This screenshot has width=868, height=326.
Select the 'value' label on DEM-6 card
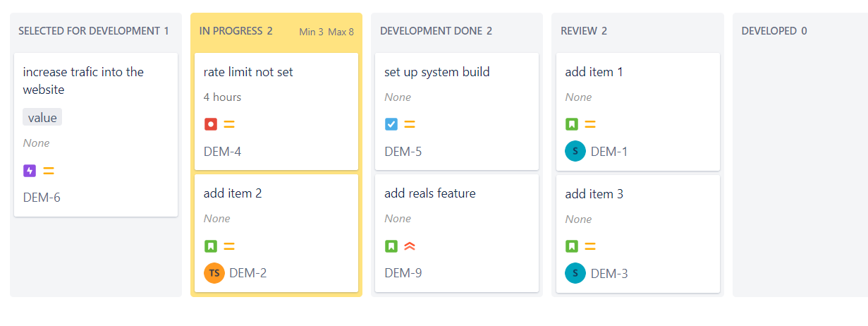pos(42,117)
